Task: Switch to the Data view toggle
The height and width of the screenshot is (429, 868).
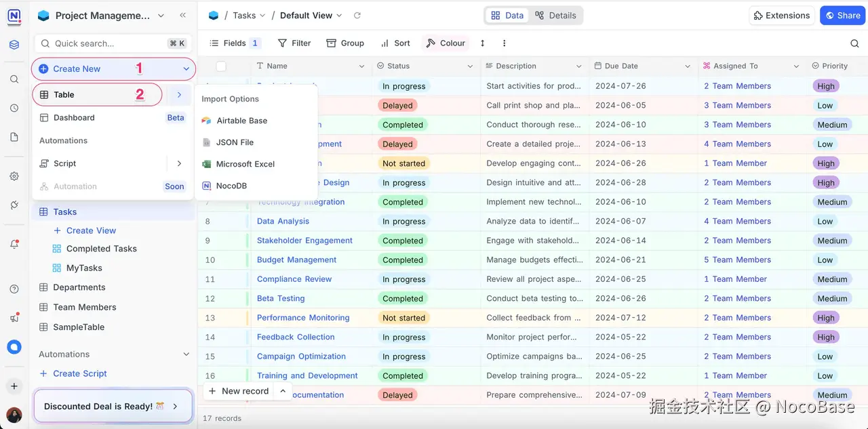Action: 507,16
